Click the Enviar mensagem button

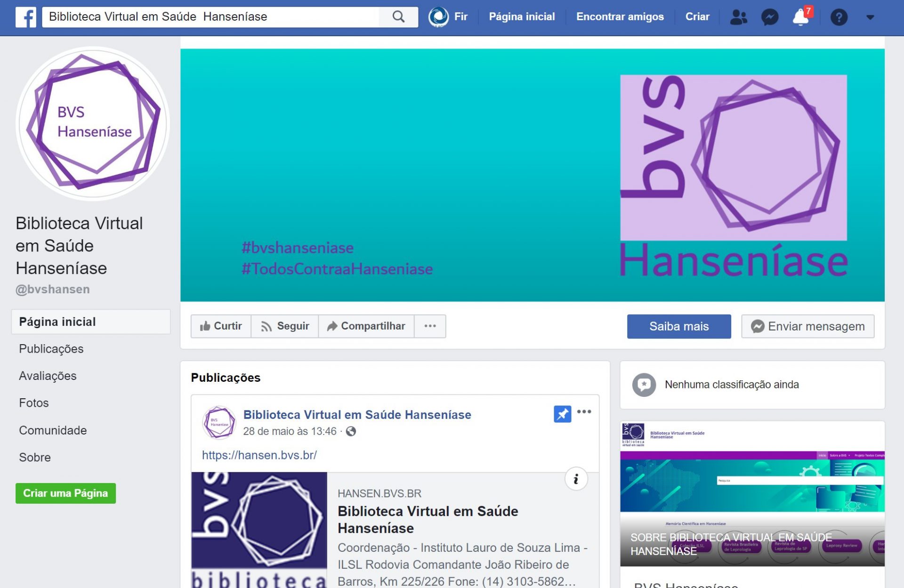[x=807, y=326]
